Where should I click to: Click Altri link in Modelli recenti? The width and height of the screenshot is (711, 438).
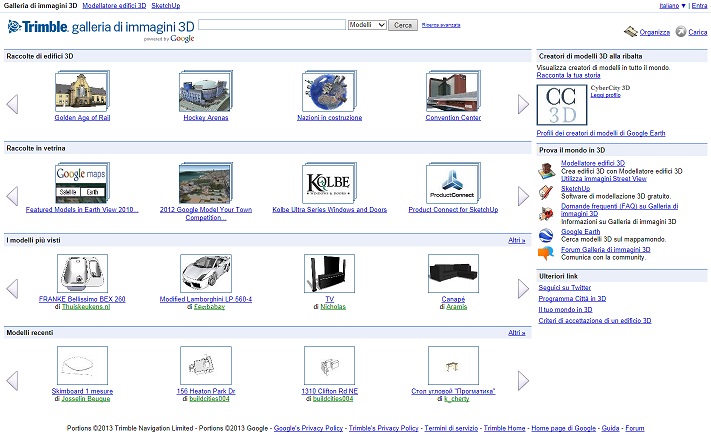point(516,332)
